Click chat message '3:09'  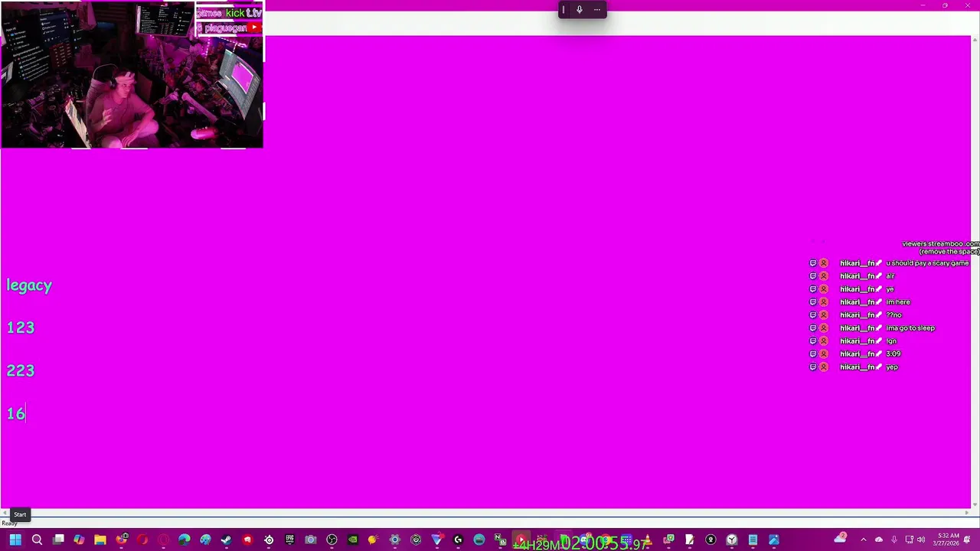click(x=893, y=354)
